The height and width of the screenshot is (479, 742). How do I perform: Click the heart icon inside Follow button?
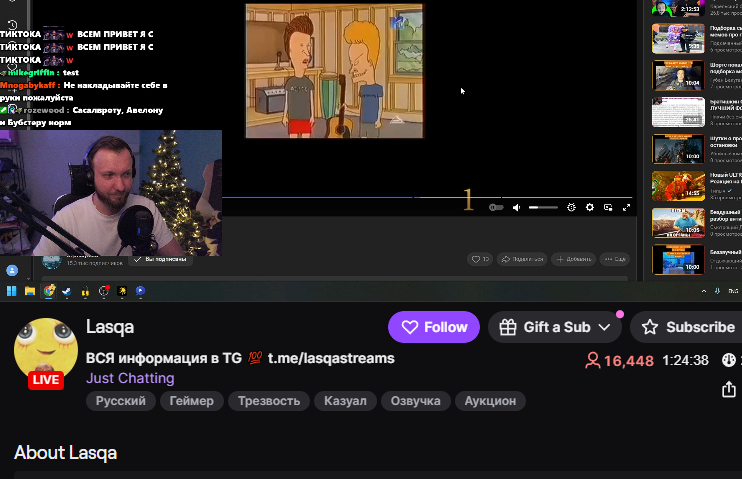[x=410, y=327]
